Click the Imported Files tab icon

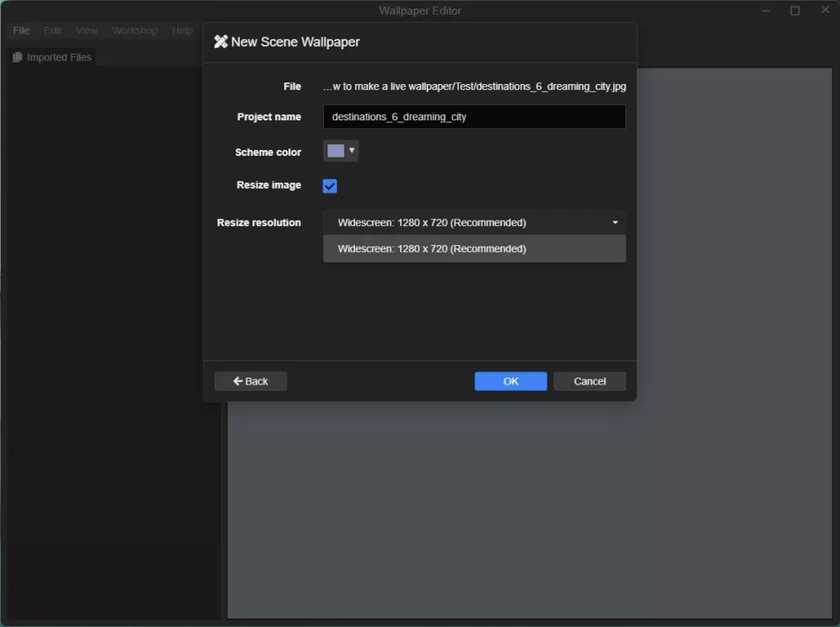pyautogui.click(x=17, y=57)
